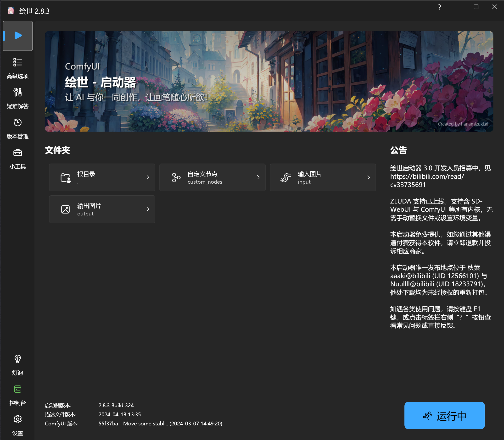
Task: Open the custom_nodes folder path label
Action: [x=205, y=182]
